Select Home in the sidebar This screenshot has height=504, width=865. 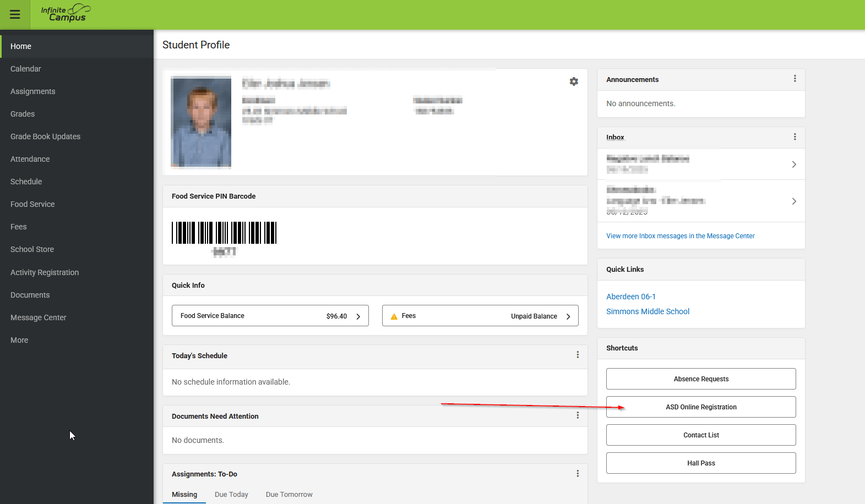tap(77, 46)
